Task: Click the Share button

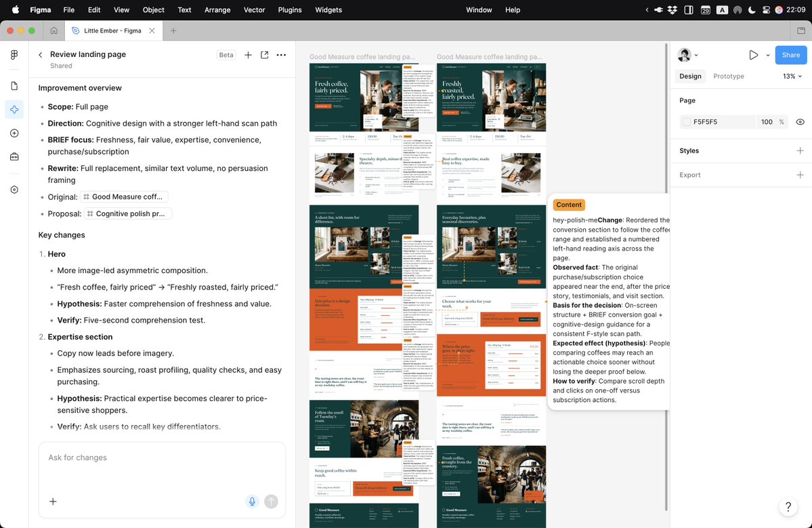Action: (791, 55)
